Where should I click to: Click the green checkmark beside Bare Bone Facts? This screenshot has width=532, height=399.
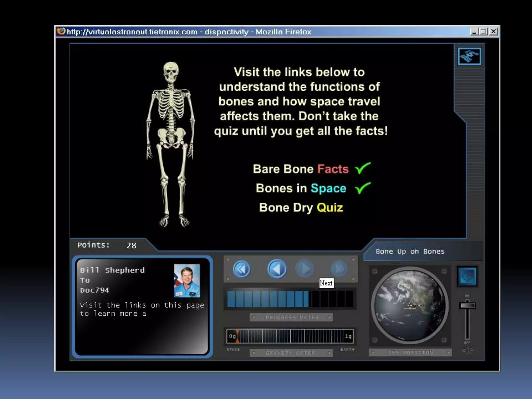363,168
